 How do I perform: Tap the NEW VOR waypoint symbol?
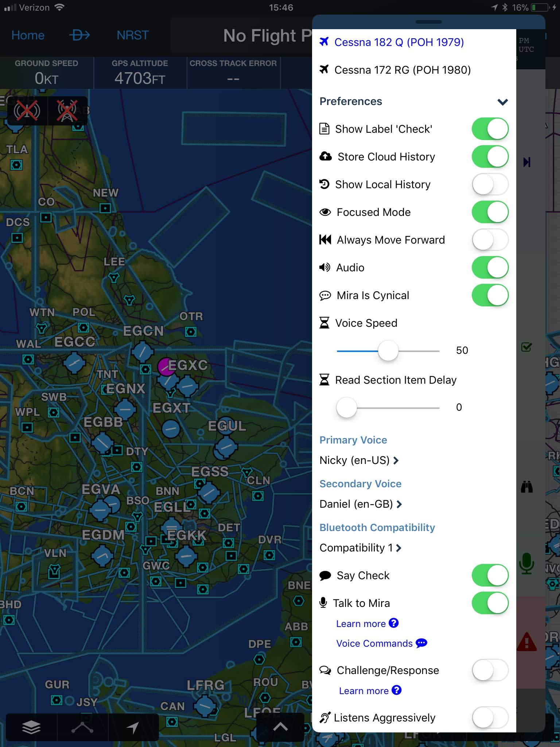point(105,208)
